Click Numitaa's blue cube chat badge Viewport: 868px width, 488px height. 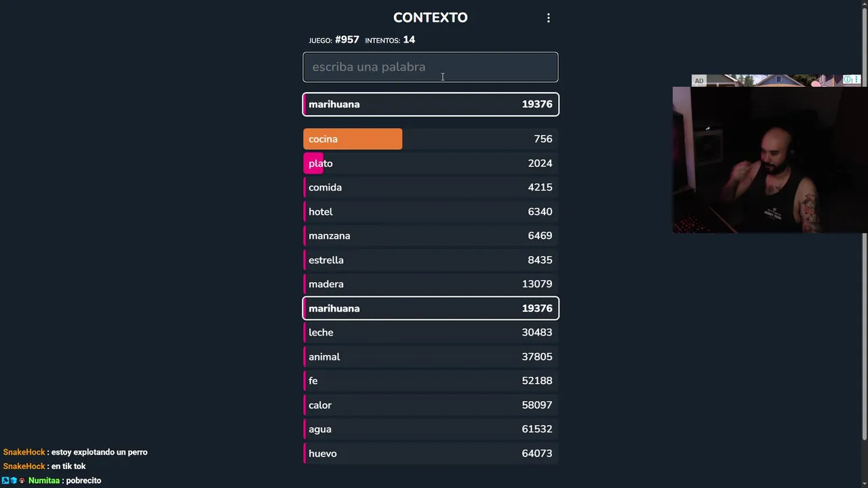coord(14,481)
